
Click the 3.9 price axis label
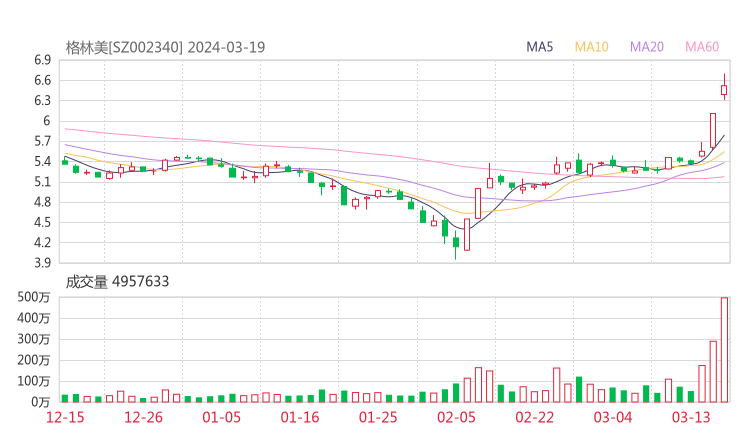[42, 263]
